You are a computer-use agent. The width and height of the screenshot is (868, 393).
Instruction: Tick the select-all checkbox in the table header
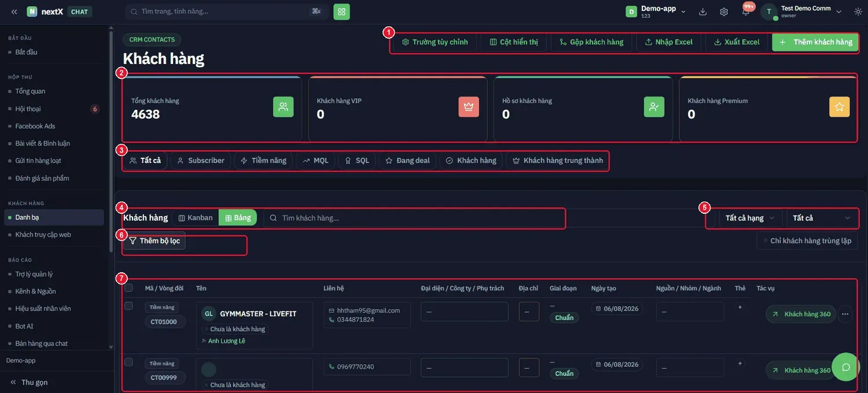pos(128,288)
